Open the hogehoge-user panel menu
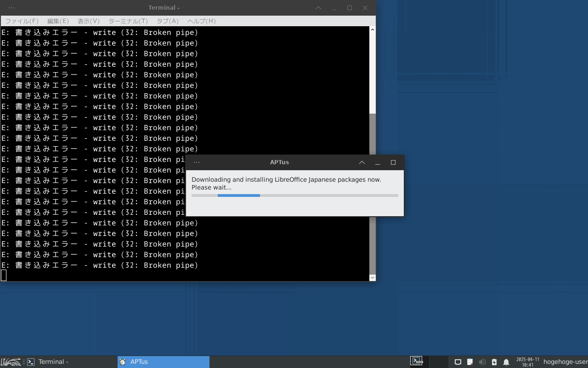This screenshot has width=588, height=368. [565, 362]
